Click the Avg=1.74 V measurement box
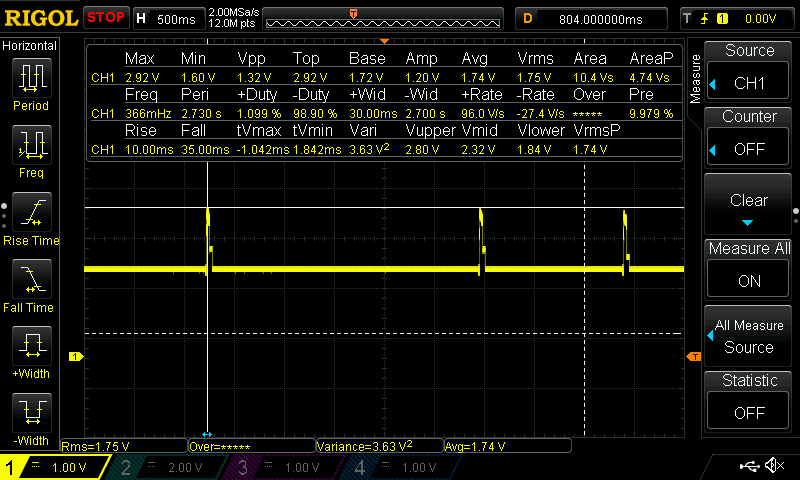 (x=508, y=446)
